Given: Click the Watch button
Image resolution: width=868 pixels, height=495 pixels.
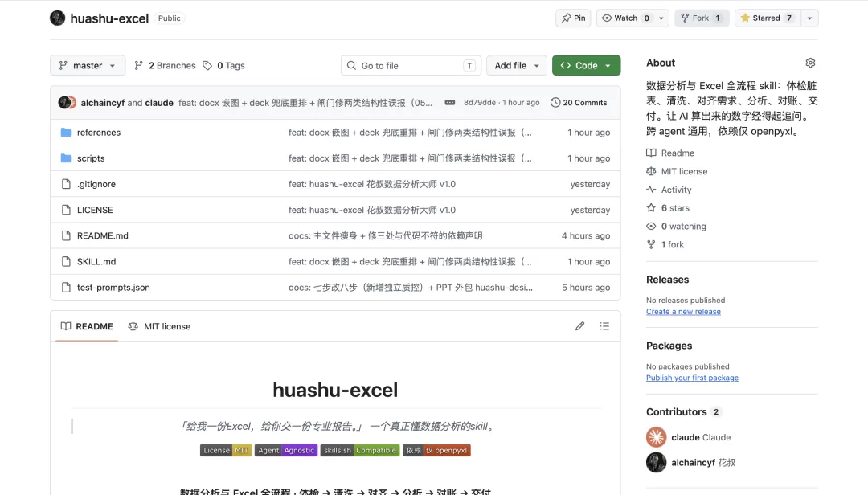Looking at the screenshot, I should pyautogui.click(x=626, y=18).
